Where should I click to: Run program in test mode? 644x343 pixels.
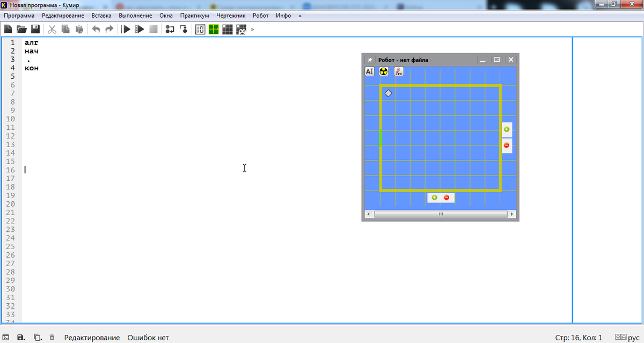coord(140,29)
